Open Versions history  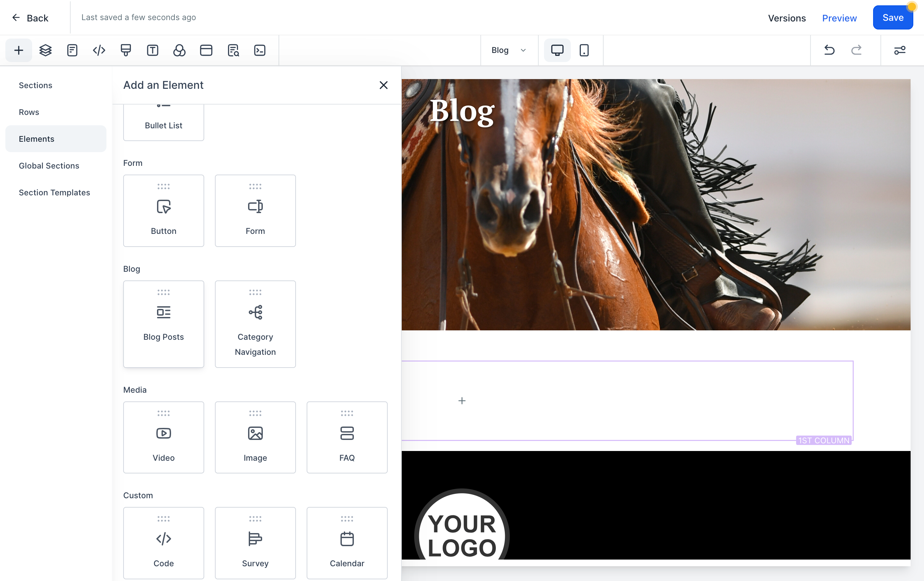787,18
